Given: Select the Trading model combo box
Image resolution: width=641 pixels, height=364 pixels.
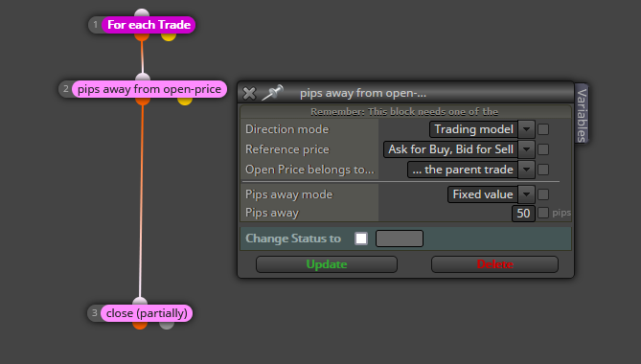Looking at the screenshot, I should click(x=473, y=129).
